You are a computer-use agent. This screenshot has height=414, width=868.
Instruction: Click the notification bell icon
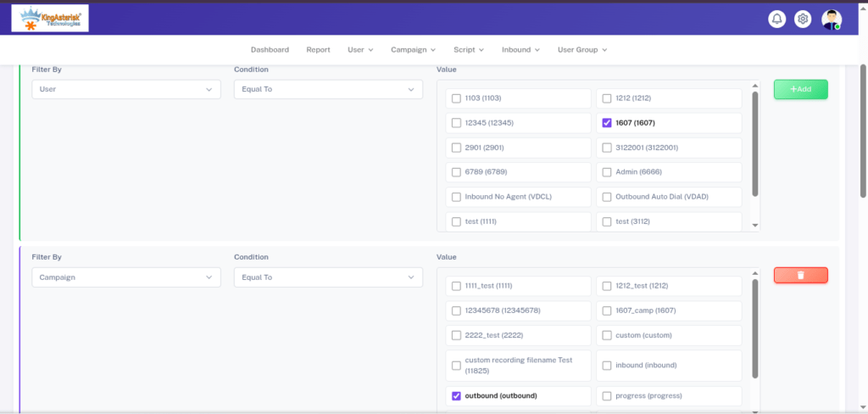(776, 19)
